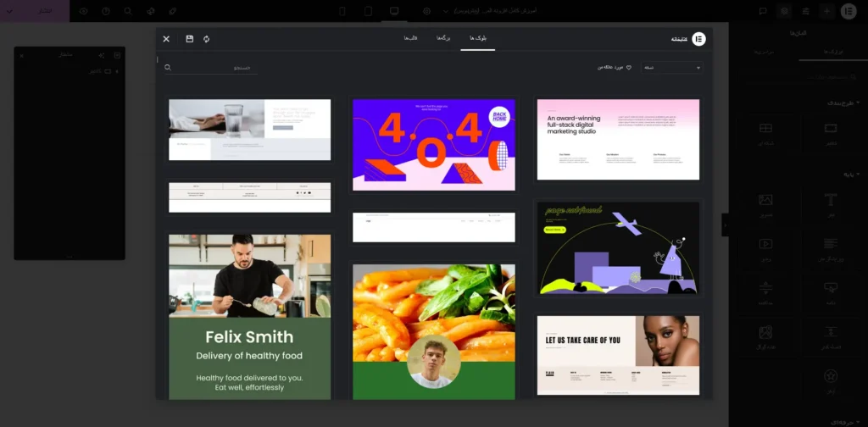Click the top bar page settings gear
This screenshot has height=427, width=868.
[x=426, y=11]
